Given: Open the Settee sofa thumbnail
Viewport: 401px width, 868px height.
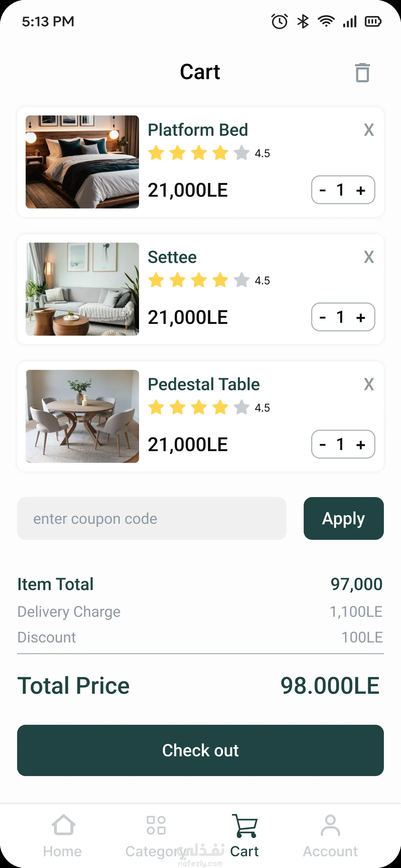Looking at the screenshot, I should click(x=82, y=289).
